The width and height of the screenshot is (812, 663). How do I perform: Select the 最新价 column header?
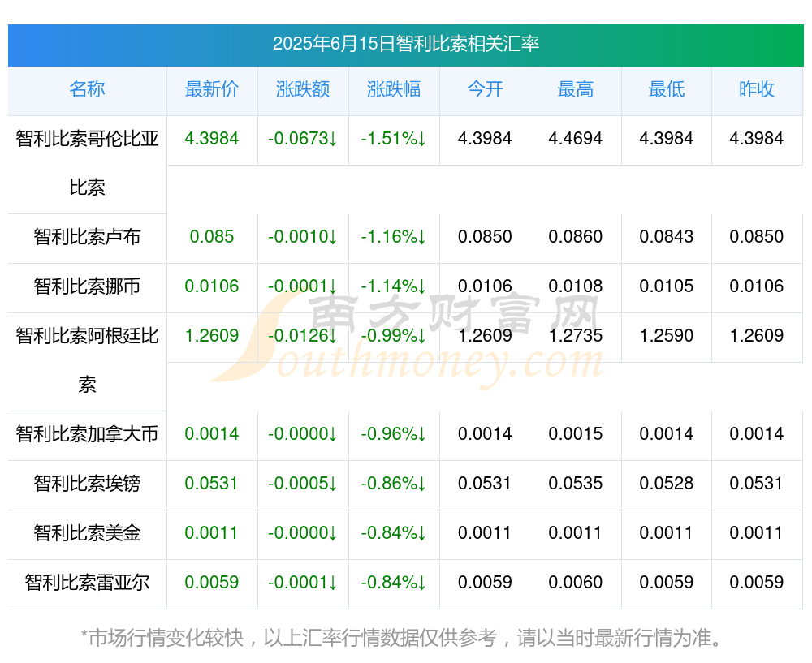pyautogui.click(x=212, y=89)
